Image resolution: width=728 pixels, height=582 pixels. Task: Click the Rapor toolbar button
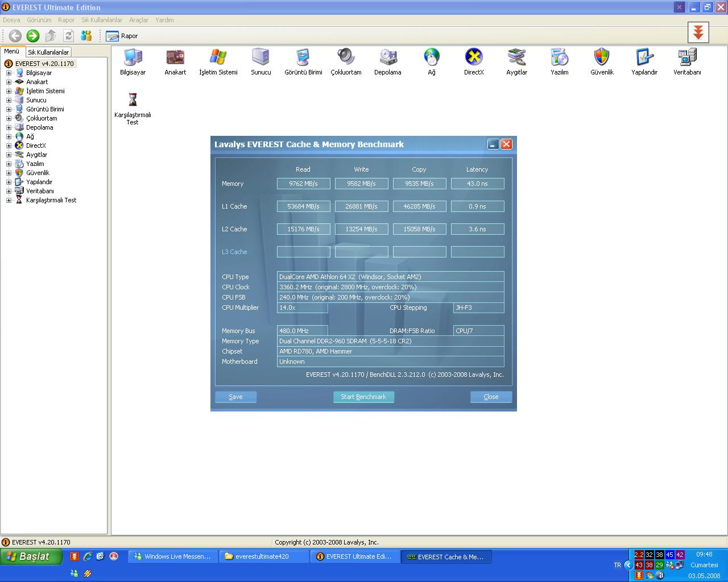tap(122, 36)
